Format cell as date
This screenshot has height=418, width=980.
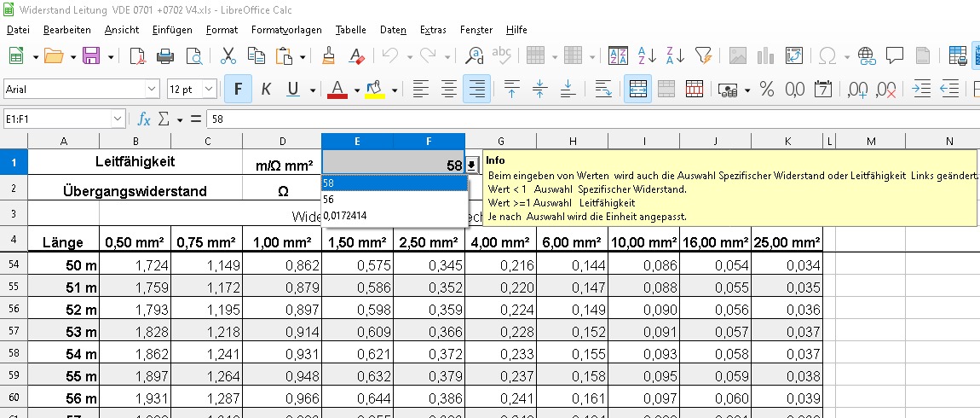pyautogui.click(x=823, y=89)
